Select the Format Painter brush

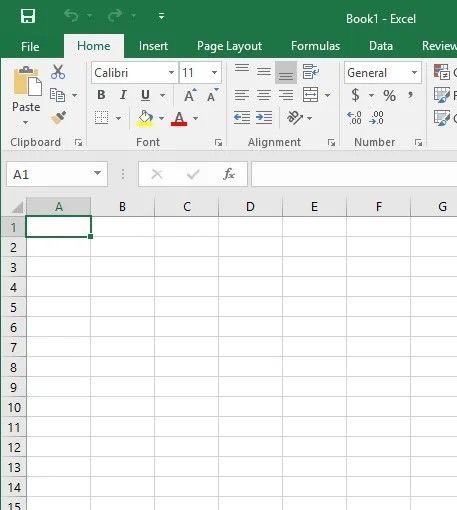58,118
